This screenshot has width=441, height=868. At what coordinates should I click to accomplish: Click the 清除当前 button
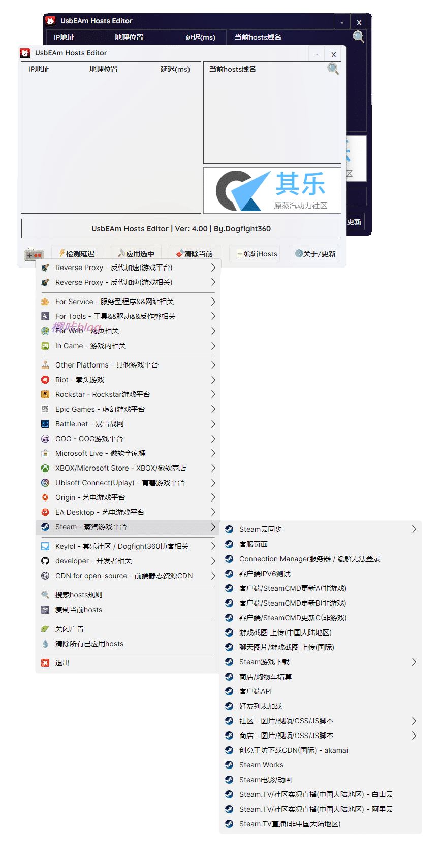195,254
